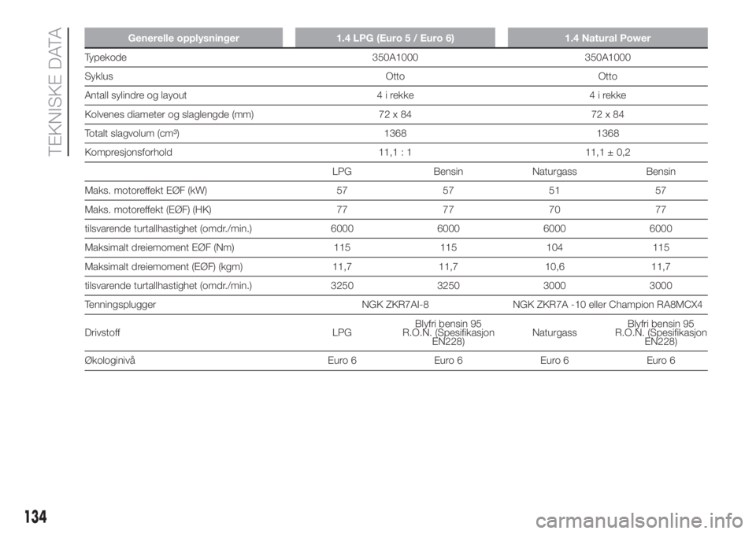This screenshot has width=756, height=534.
Task: Click the 10,6 kgm value
Action: [554, 267]
